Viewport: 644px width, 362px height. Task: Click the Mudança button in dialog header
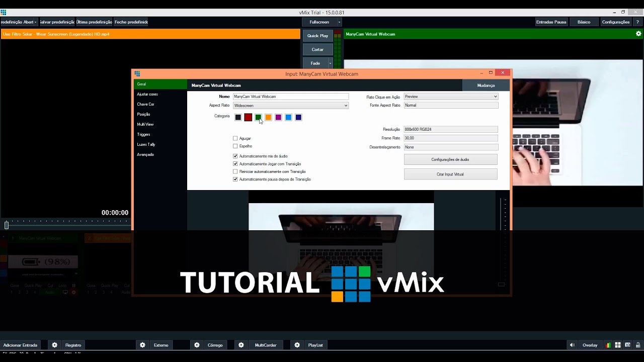click(x=486, y=85)
